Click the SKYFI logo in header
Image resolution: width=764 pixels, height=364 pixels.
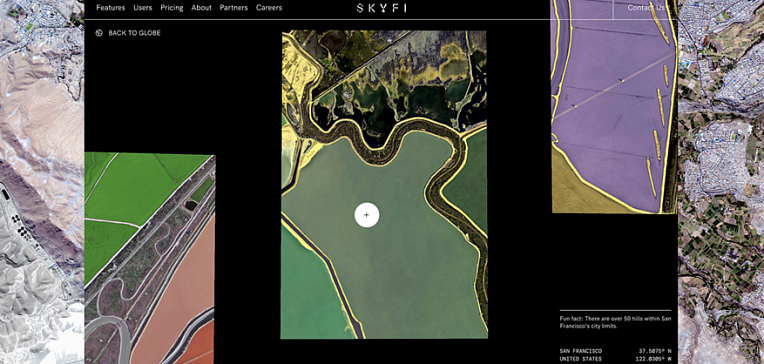[382, 8]
